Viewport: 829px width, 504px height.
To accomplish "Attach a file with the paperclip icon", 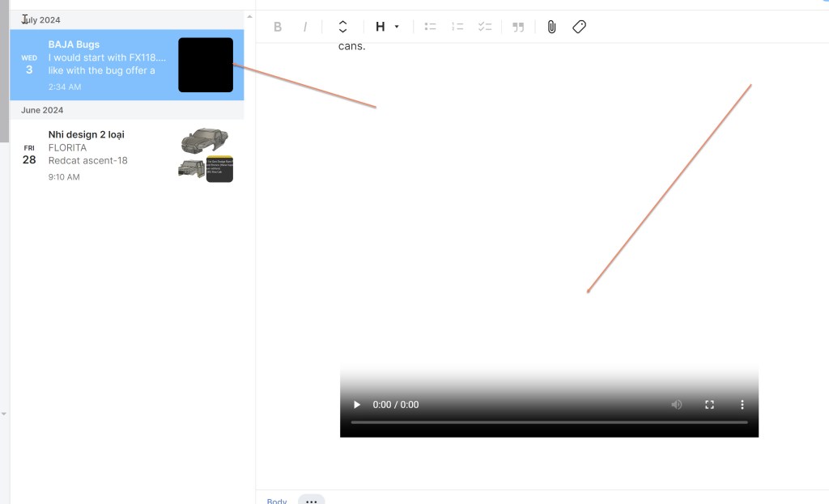I will pyautogui.click(x=551, y=27).
